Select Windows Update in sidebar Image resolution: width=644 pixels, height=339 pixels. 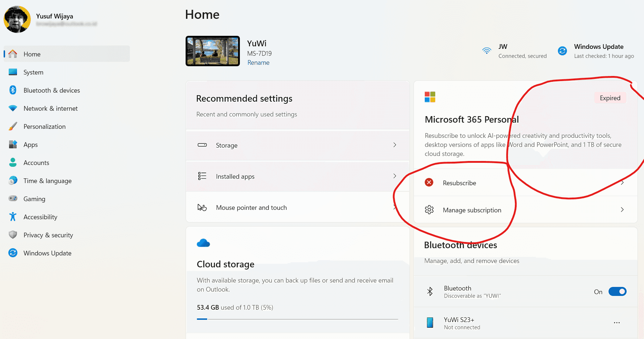(67, 253)
